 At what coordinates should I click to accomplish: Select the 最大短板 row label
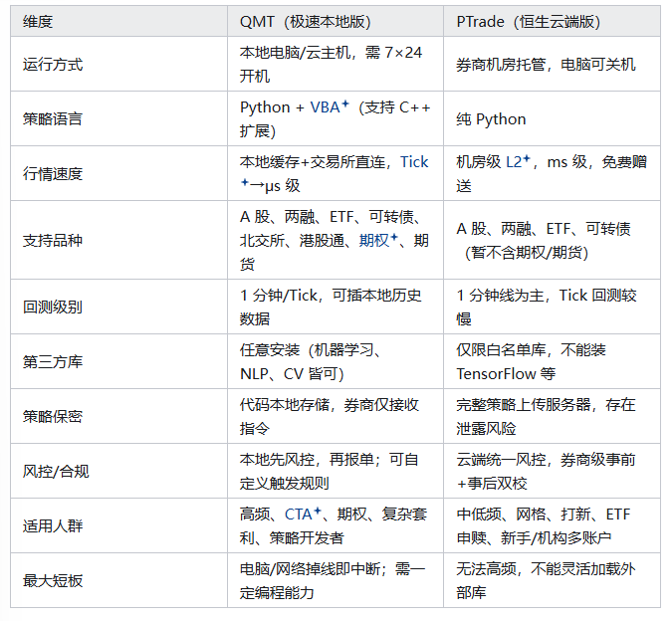coord(53,580)
